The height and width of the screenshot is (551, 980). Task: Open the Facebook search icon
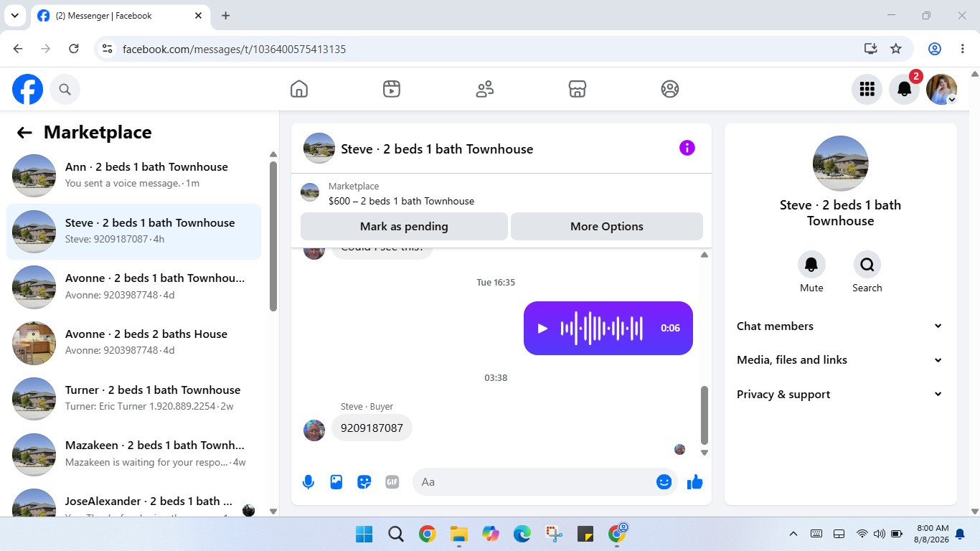(x=65, y=89)
